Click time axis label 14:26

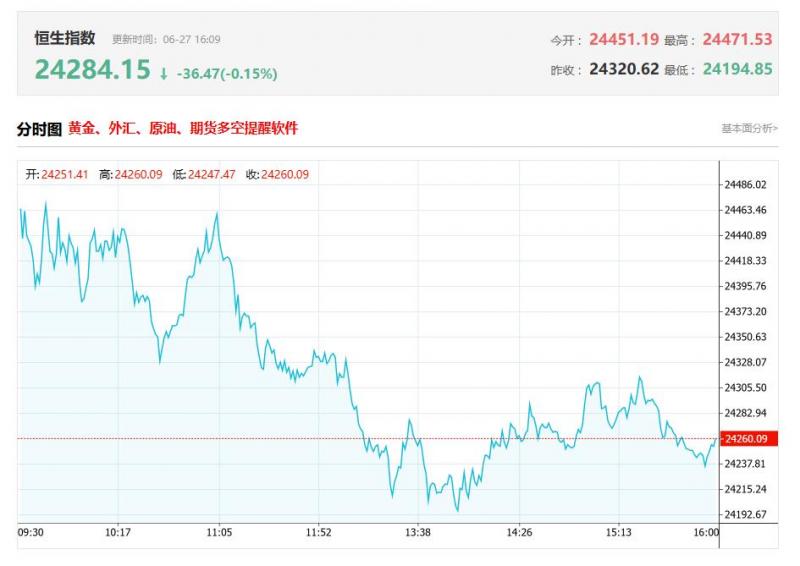(x=519, y=533)
